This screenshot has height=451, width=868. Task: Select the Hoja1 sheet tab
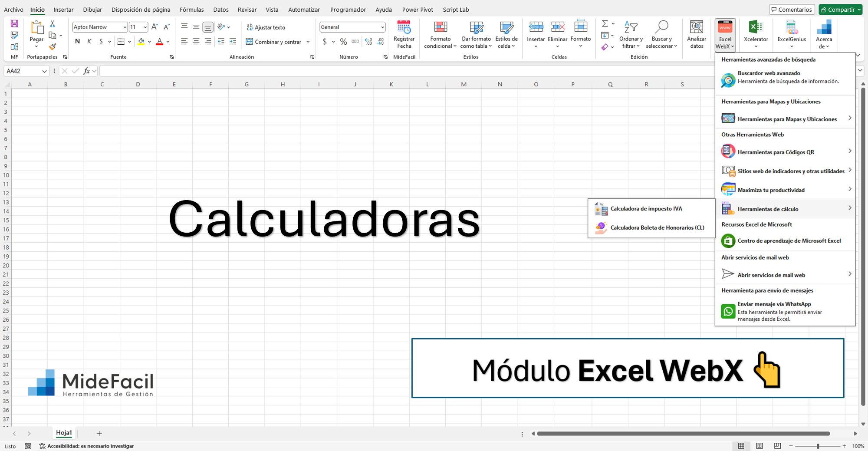64,433
